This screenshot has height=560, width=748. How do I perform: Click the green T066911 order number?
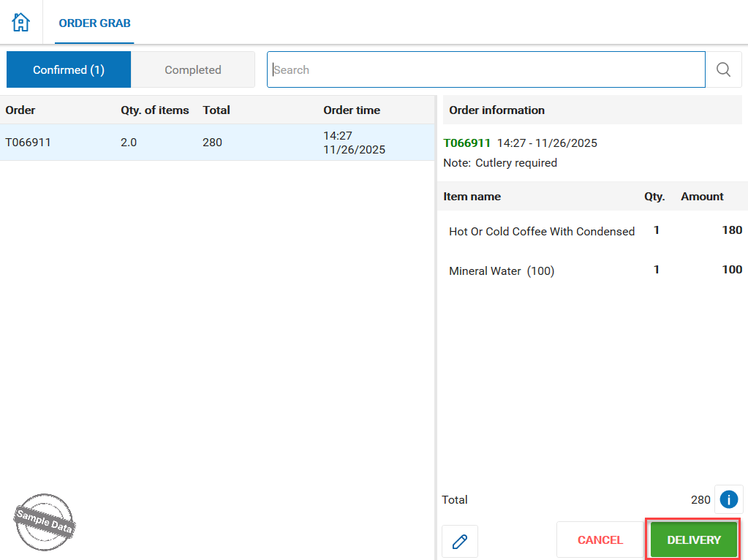pyautogui.click(x=466, y=143)
